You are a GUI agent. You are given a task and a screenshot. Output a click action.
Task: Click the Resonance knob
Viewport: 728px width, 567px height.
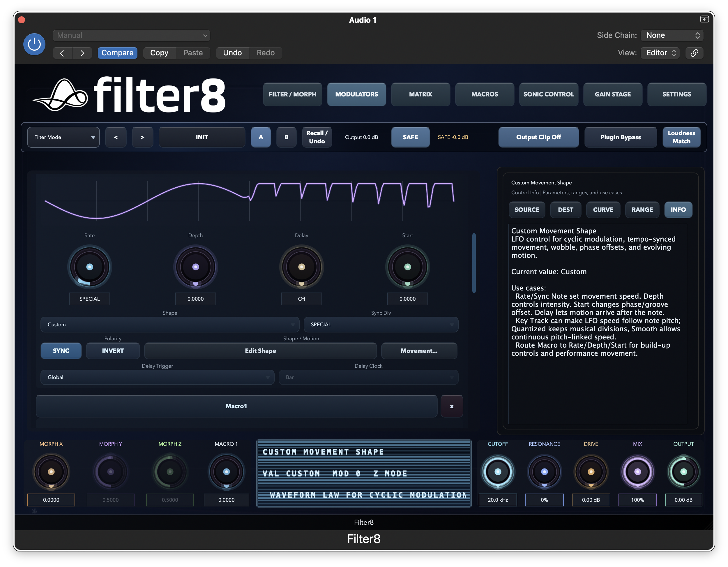click(x=544, y=472)
